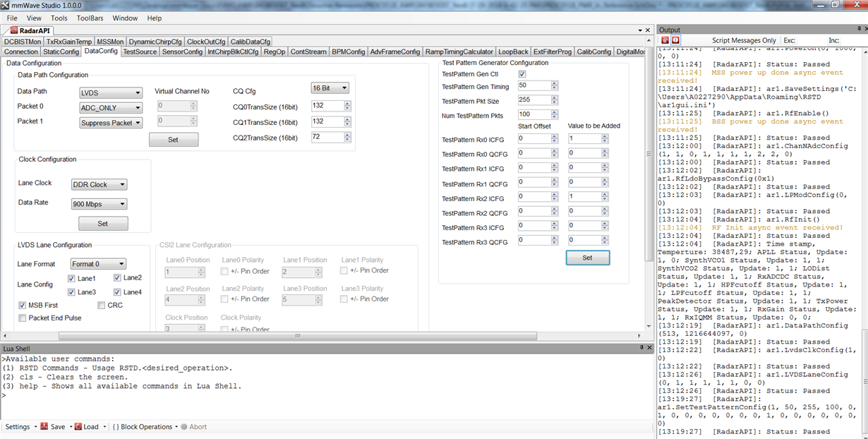The height and width of the screenshot is (439, 868).
Task: Open the Lane Format dropdown
Action: coord(98,264)
